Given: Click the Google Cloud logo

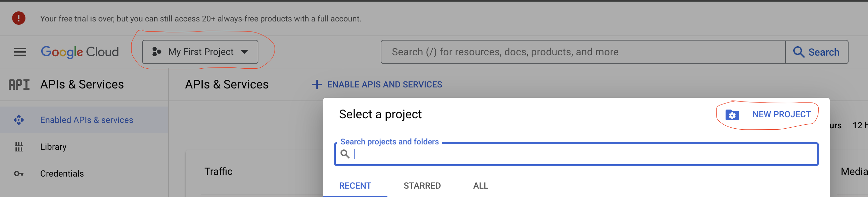Looking at the screenshot, I should click(x=80, y=52).
